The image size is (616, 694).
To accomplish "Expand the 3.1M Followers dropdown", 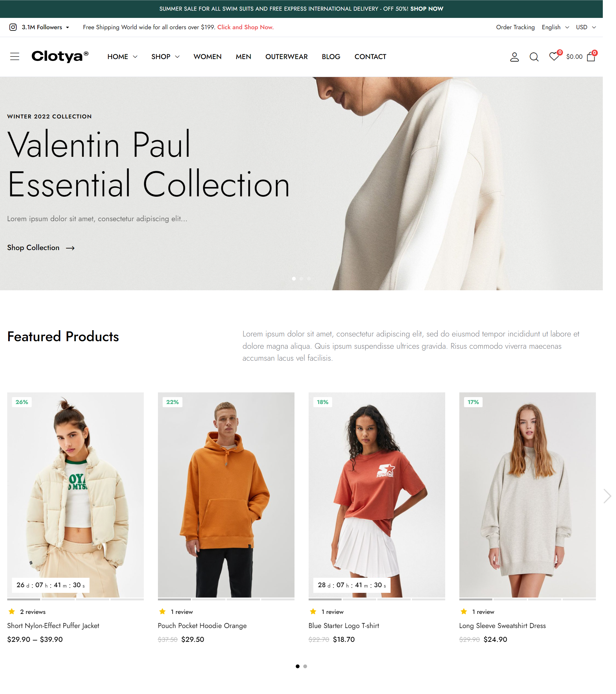I will (x=46, y=27).
